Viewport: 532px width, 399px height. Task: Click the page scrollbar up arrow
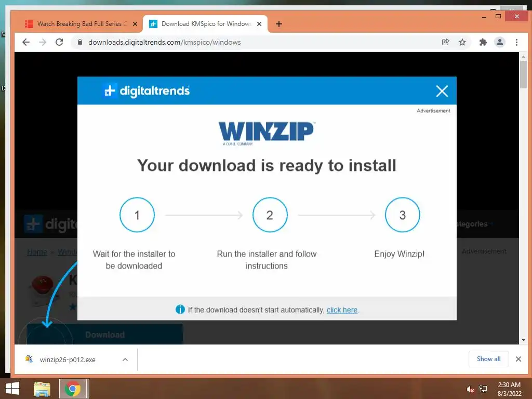point(523,56)
